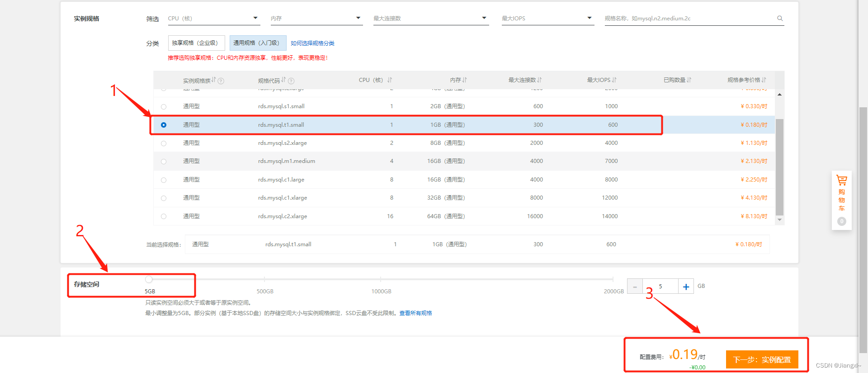Select radio for rds.mysql.c1.xlarge

(164, 198)
